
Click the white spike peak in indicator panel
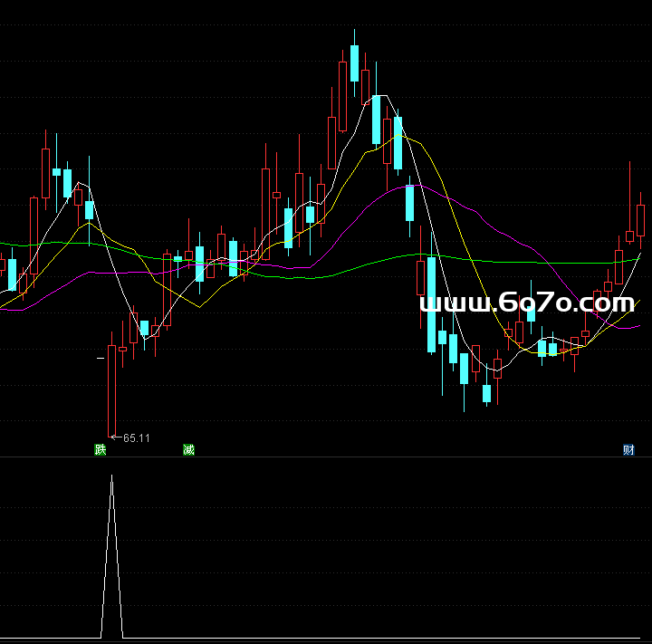click(111, 476)
